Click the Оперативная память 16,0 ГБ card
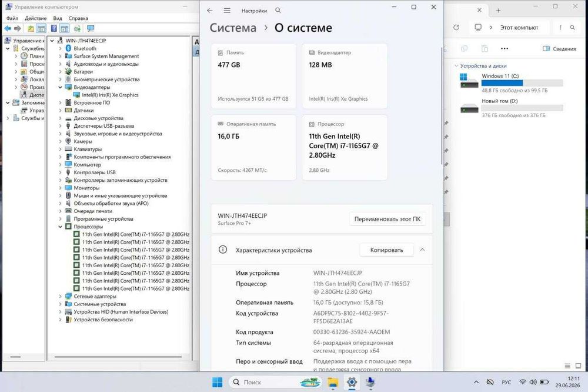Viewport: 588px width, 392px height. point(254,148)
